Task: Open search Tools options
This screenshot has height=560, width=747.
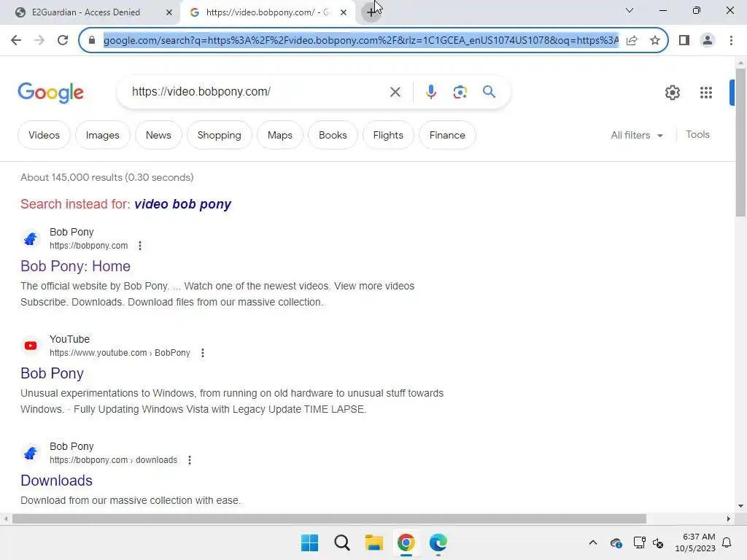Action: coord(697,135)
